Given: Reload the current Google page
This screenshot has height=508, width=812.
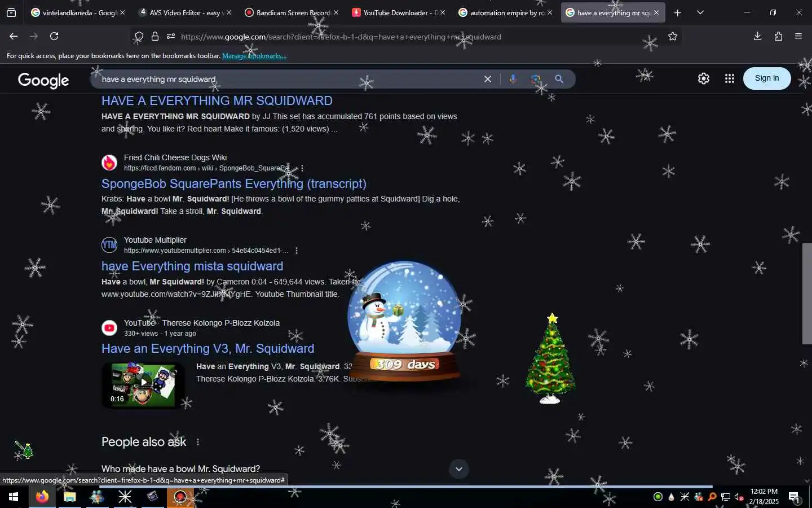Looking at the screenshot, I should [54, 37].
